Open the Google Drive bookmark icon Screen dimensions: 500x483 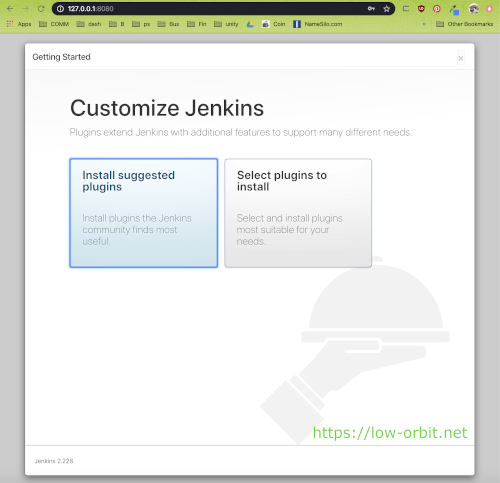click(250, 24)
